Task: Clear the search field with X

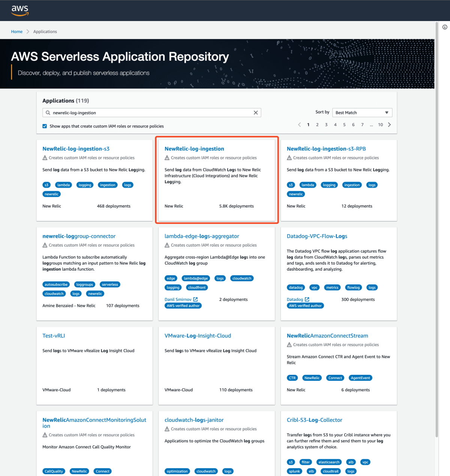Action: (256, 113)
